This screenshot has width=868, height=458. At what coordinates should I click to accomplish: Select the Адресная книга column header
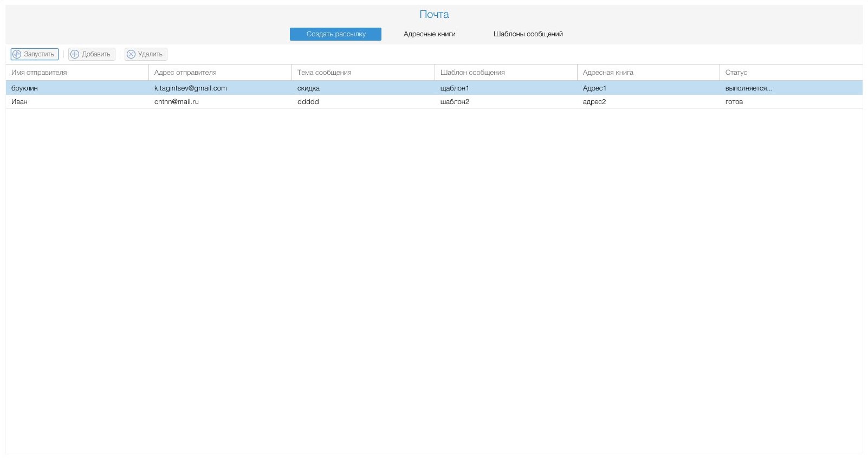tap(608, 73)
